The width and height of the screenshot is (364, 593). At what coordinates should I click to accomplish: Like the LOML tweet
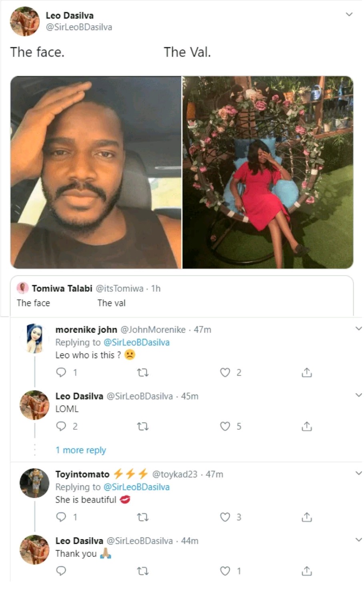pyautogui.click(x=225, y=427)
